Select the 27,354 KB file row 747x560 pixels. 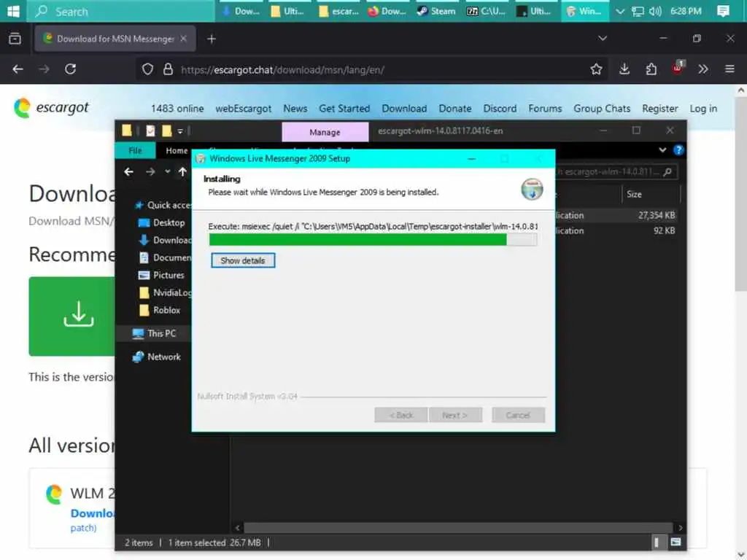click(x=618, y=215)
